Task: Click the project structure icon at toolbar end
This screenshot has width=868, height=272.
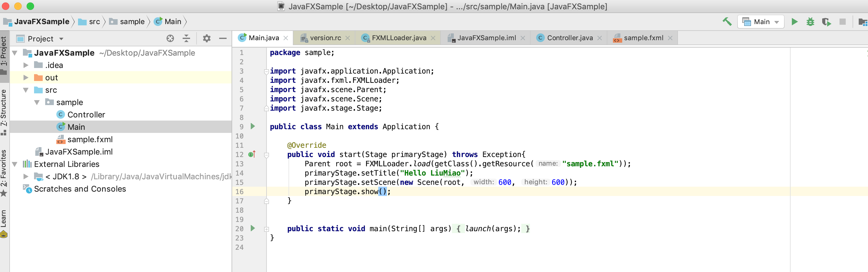Action: (x=863, y=22)
